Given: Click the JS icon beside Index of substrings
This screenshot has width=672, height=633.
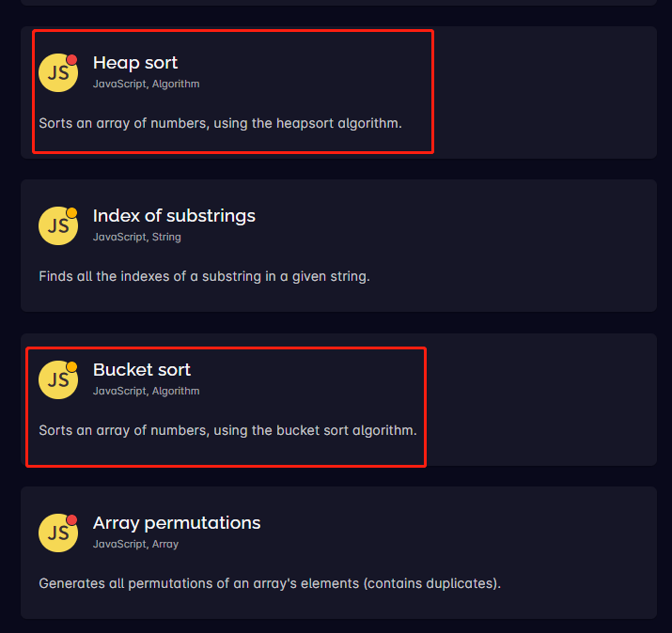Looking at the screenshot, I should tap(57, 226).
